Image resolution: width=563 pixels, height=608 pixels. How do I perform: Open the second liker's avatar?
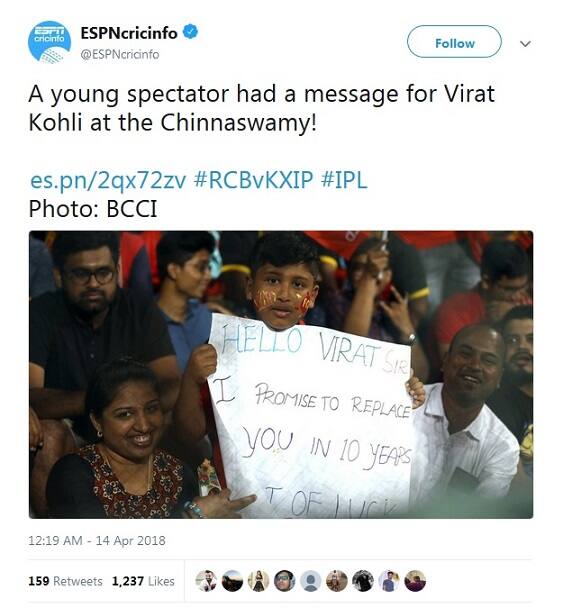tap(232, 581)
